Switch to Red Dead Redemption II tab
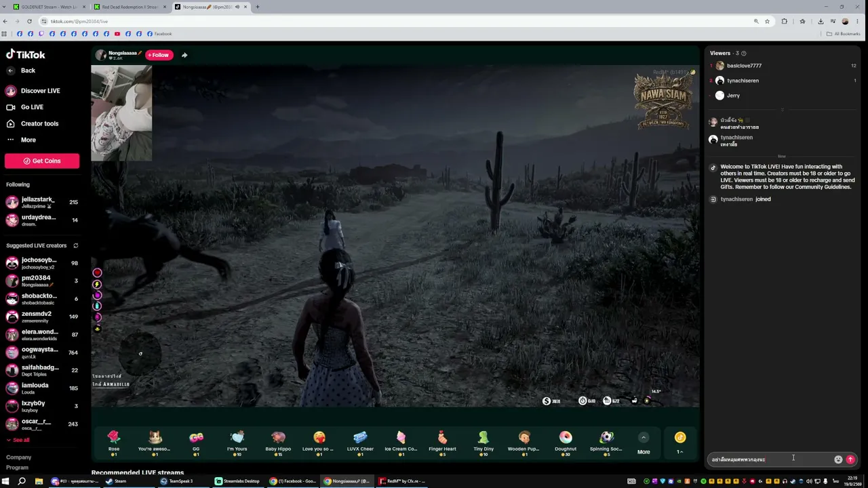868x488 pixels. pyautogui.click(x=130, y=7)
